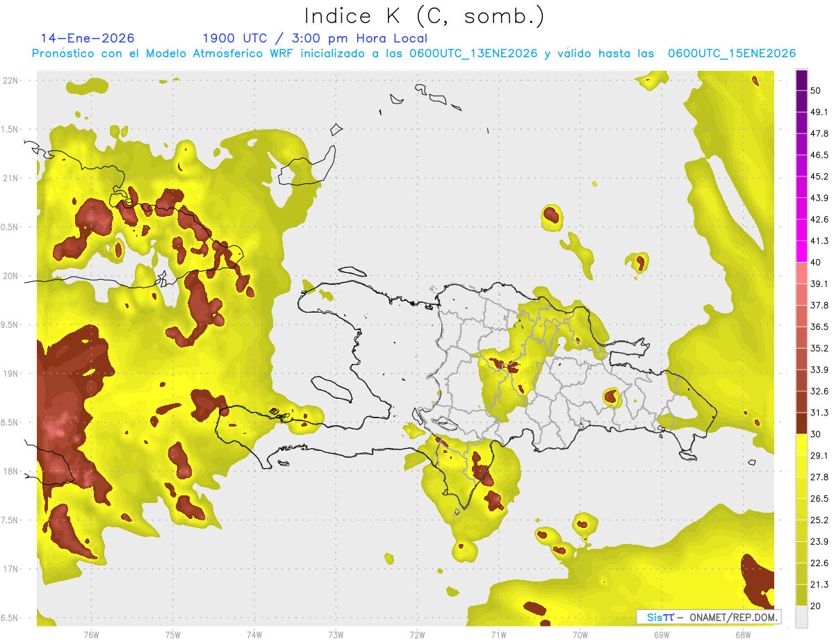This screenshot has width=834, height=644.
Task: Click the longitude label "74W"
Action: pos(254,635)
